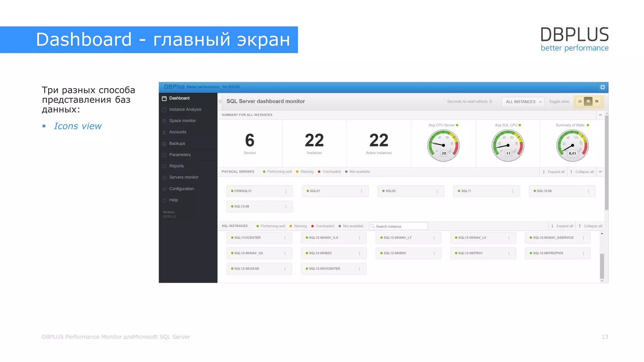Switch to the first toggle view icon
644x362 pixels.
(580, 101)
